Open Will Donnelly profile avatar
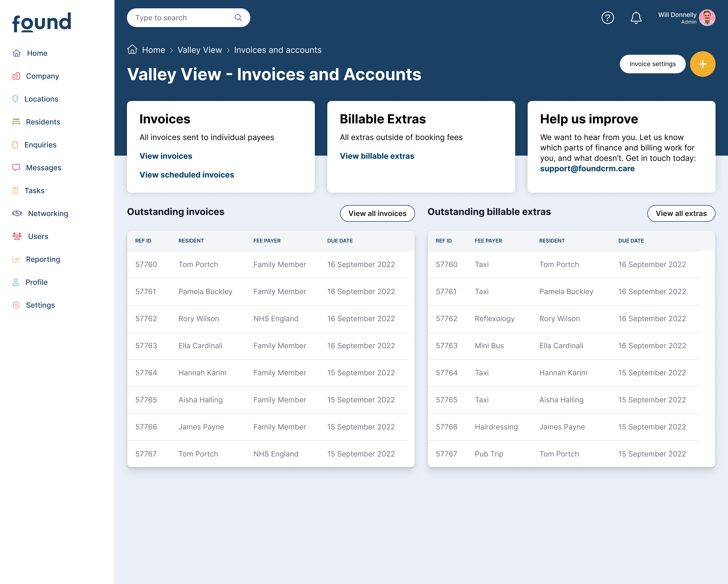Viewport: 728px width, 584px height. click(x=707, y=18)
